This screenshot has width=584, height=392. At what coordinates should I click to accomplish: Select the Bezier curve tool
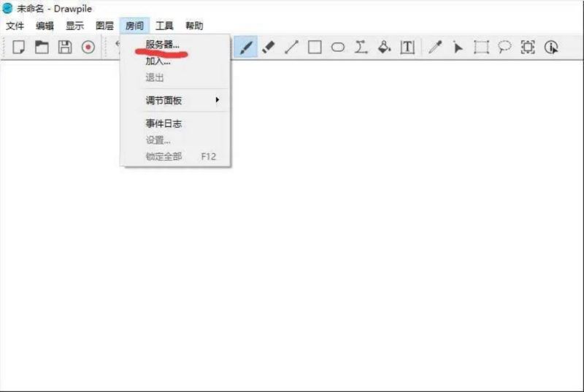pyautogui.click(x=361, y=47)
